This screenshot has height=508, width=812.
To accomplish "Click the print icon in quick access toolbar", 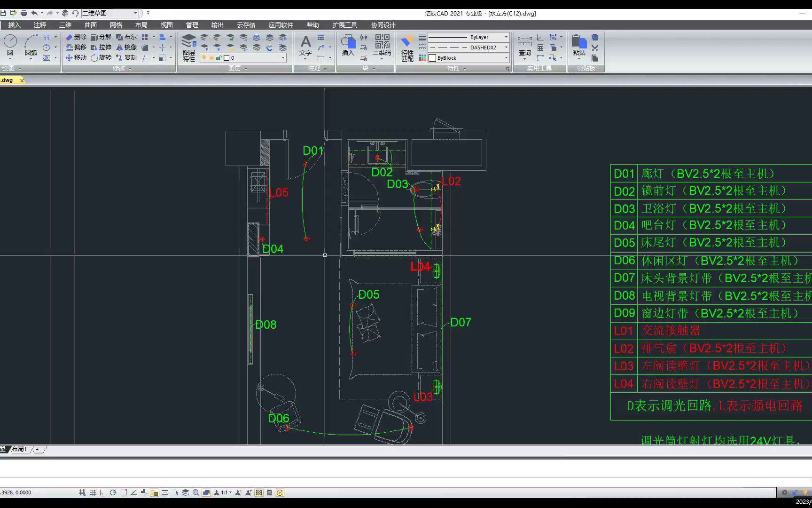I will pyautogui.click(x=24, y=13).
